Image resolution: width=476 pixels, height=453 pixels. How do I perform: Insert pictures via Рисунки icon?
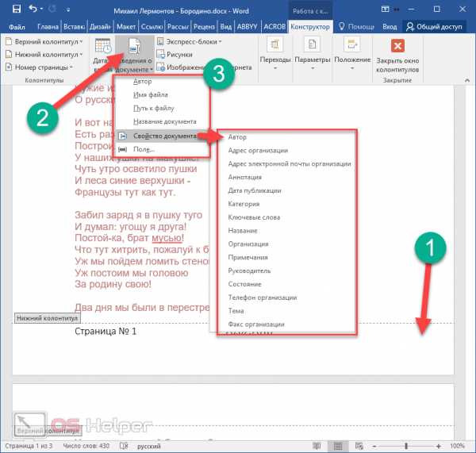coord(160,55)
